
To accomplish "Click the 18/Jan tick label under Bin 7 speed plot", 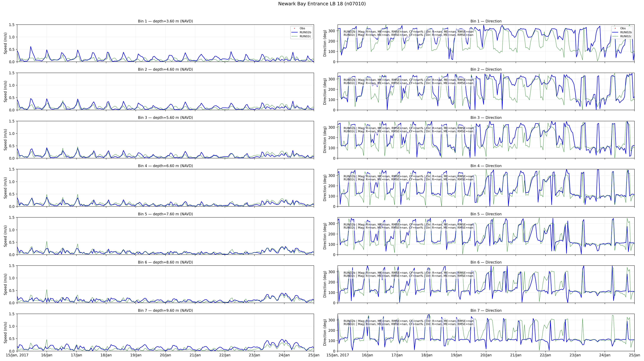I will 106,355.
